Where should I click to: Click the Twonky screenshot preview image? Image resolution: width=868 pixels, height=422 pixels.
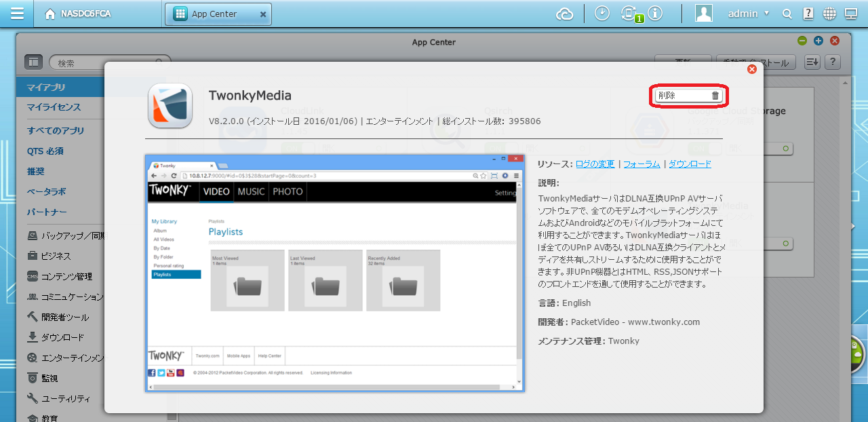pyautogui.click(x=335, y=273)
